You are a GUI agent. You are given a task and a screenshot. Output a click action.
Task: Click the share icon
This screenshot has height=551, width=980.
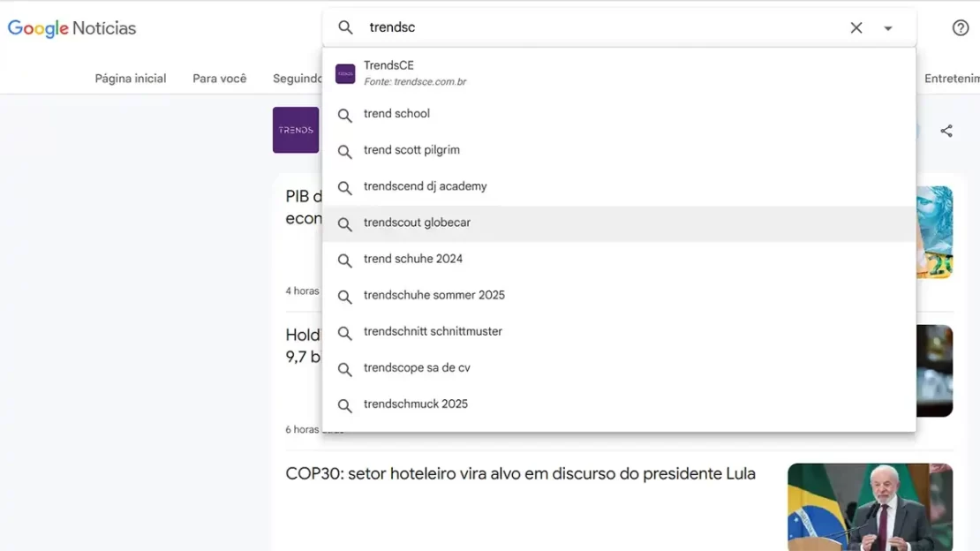946,131
